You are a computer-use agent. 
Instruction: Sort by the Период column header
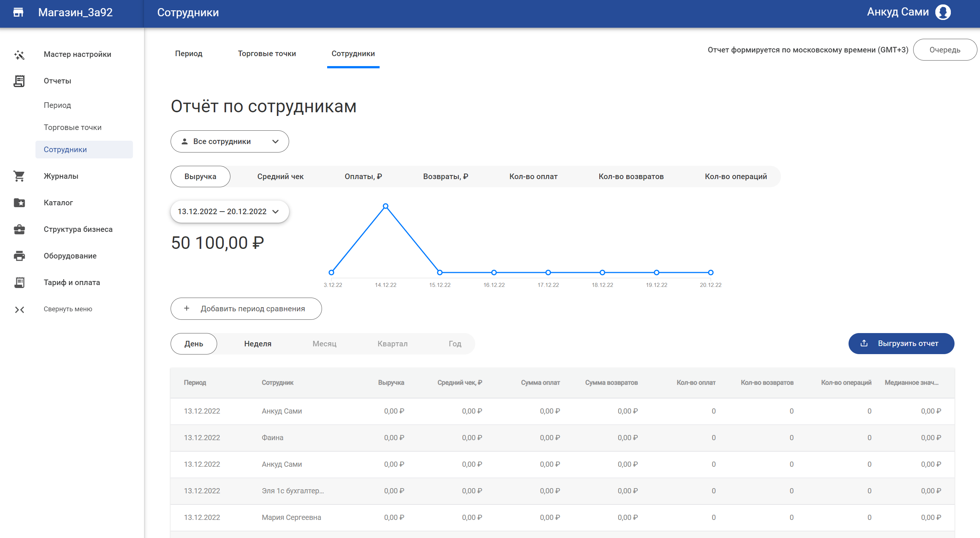click(x=195, y=383)
